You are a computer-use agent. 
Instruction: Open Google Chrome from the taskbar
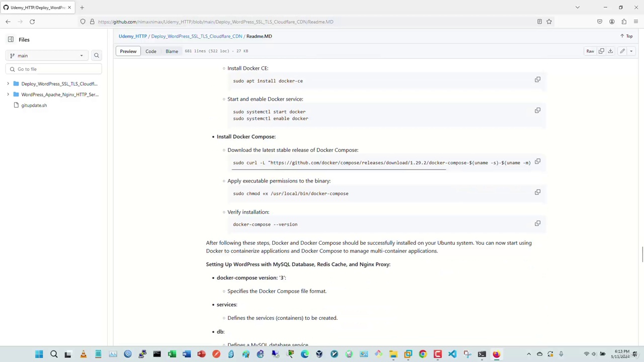tap(423, 354)
